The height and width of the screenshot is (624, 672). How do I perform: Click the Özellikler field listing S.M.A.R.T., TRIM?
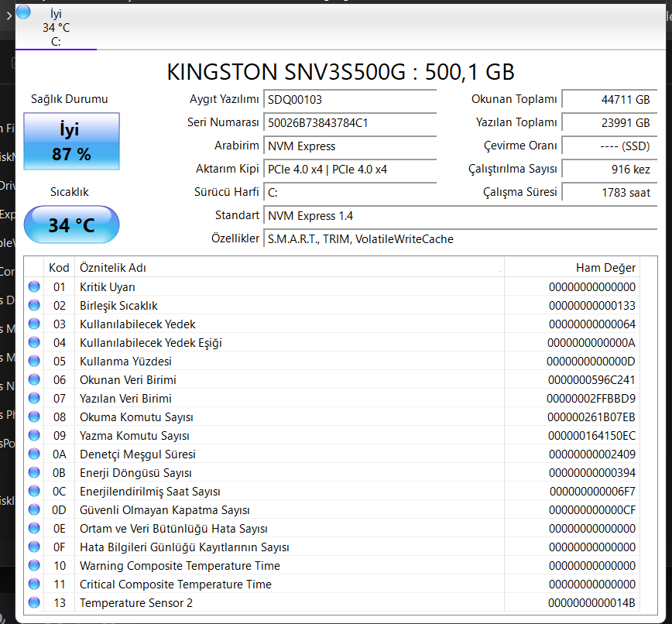coord(461,238)
